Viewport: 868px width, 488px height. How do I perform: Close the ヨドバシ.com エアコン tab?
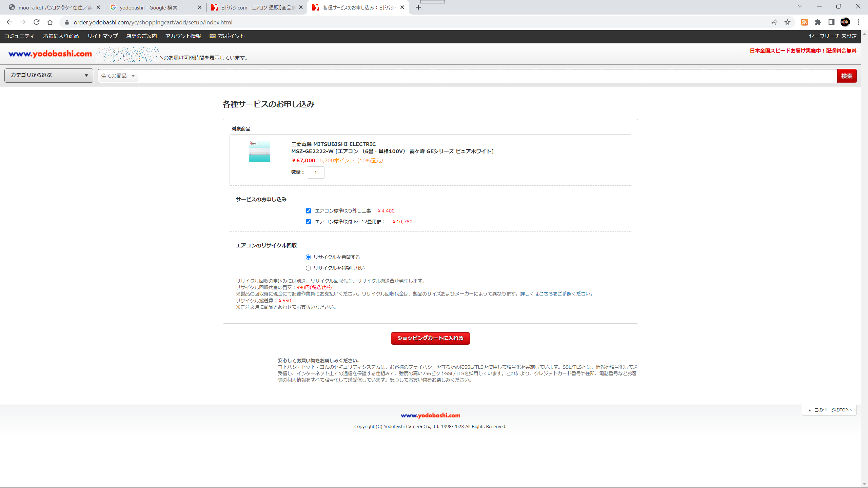coord(301,7)
